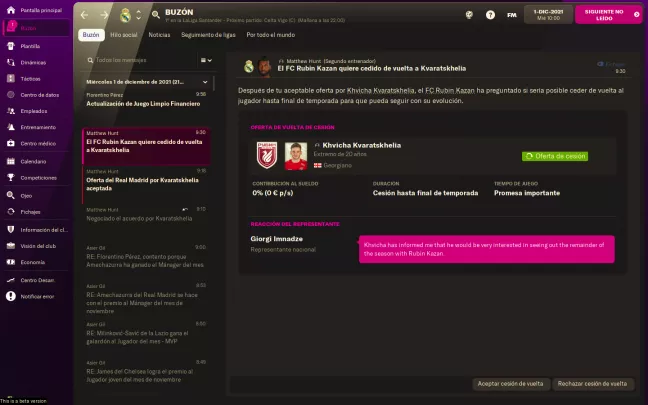
Task: Click the 1-DIC-2021 date button
Action: (x=548, y=15)
